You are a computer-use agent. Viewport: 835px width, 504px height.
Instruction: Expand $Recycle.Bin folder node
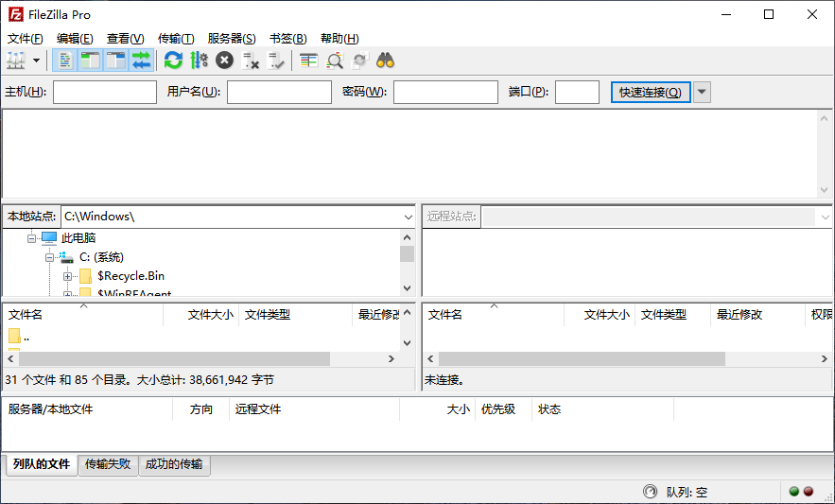pos(67,276)
